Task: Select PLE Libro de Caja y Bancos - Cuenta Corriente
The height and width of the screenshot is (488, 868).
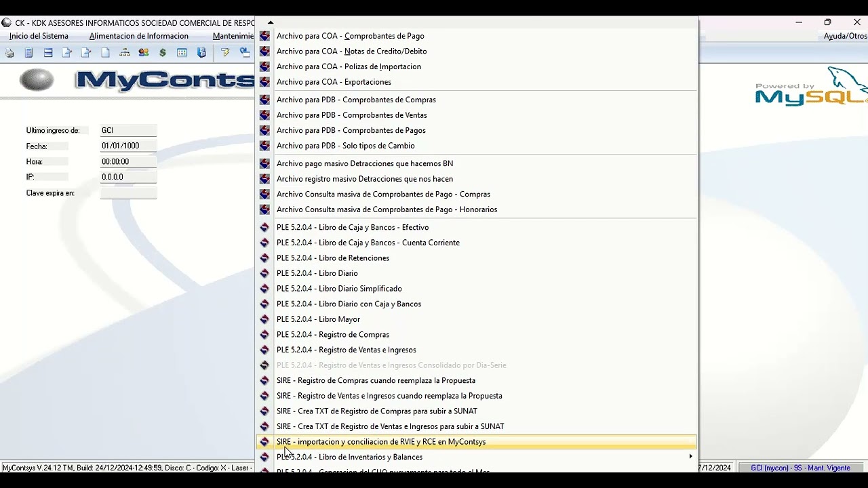Action: tap(477, 243)
